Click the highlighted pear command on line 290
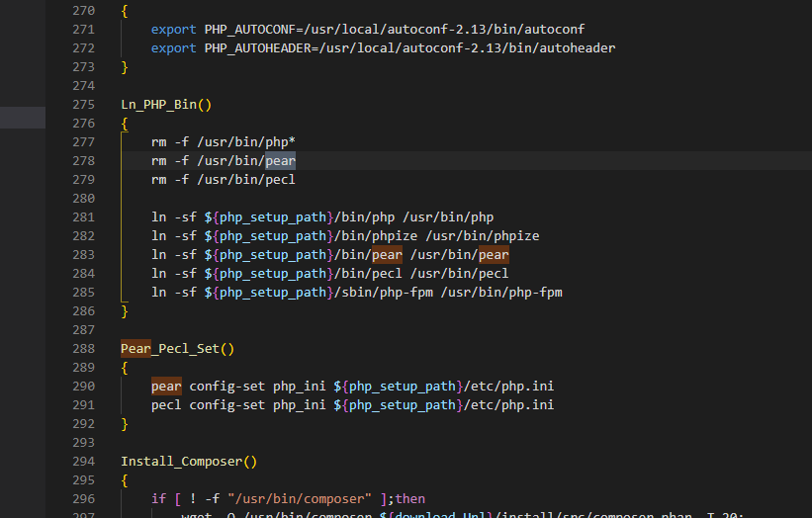The width and height of the screenshot is (812, 518). [x=166, y=386]
